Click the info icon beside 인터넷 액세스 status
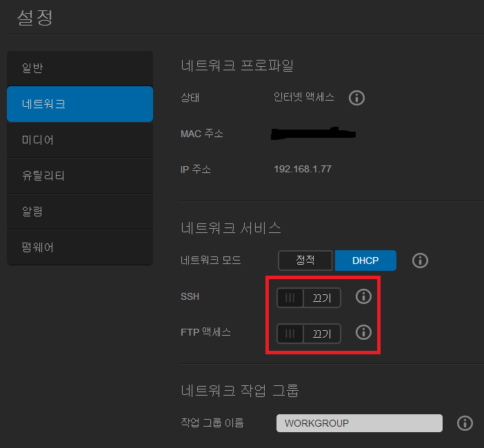Image resolution: width=484 pixels, height=448 pixels. [356, 98]
